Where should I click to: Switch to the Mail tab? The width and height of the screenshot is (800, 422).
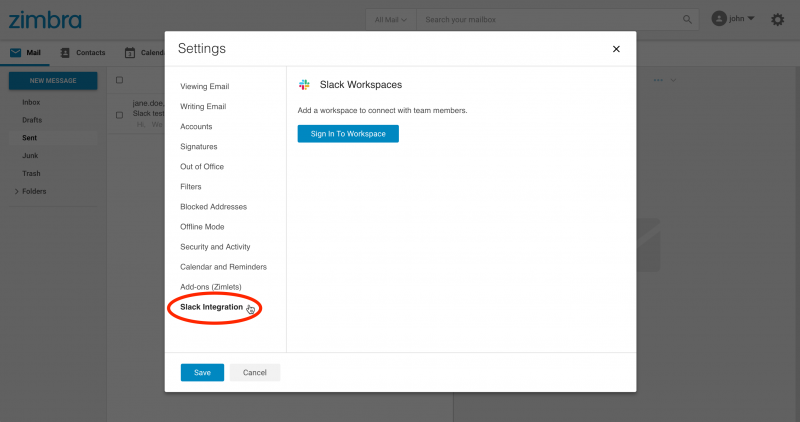[x=25, y=53]
